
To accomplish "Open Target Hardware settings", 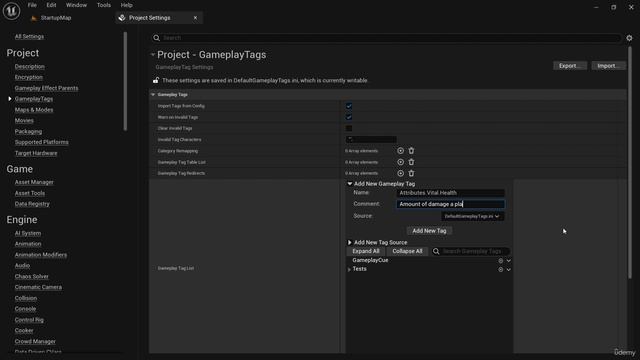I will point(36,153).
